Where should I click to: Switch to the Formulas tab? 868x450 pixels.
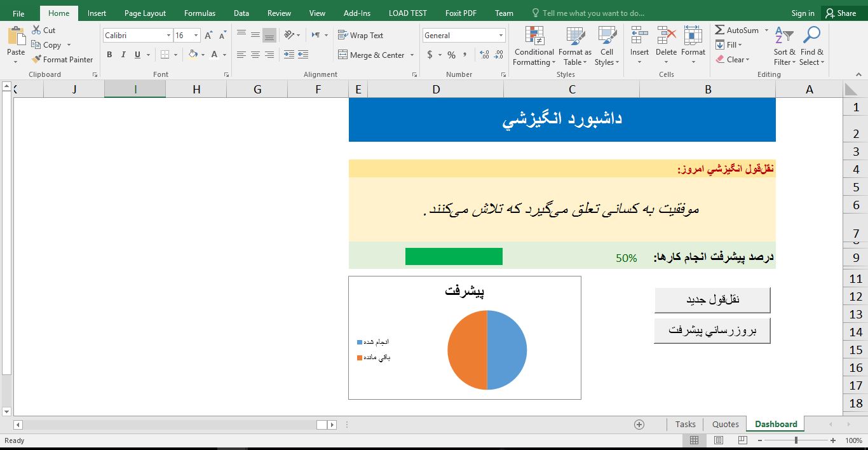pos(200,13)
